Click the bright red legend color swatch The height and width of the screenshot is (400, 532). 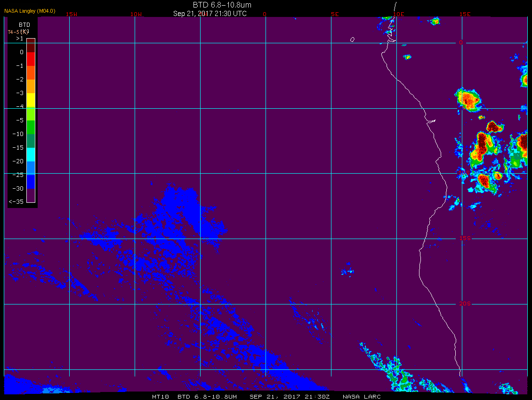coord(31,59)
